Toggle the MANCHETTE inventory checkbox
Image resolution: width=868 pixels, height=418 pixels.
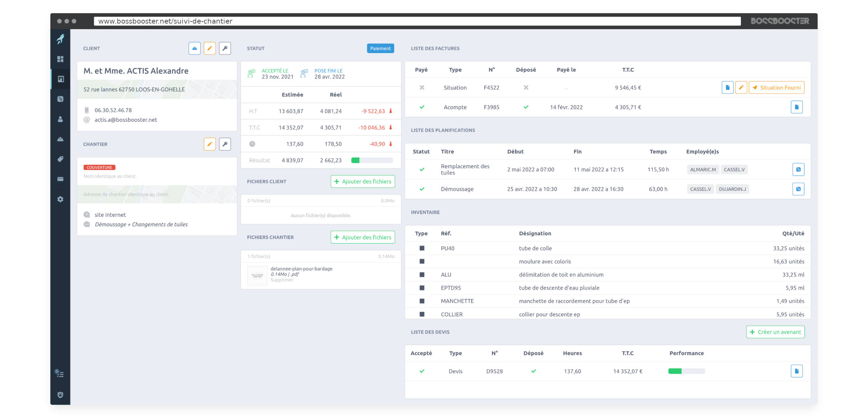point(422,301)
